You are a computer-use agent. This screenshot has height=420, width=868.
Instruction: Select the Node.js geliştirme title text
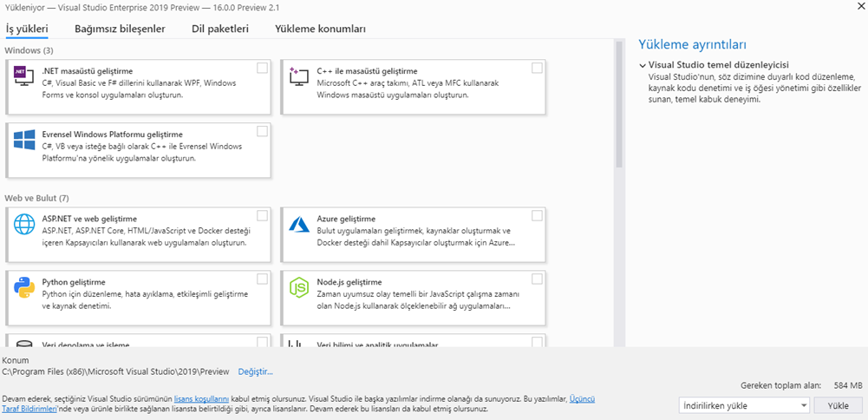click(349, 281)
